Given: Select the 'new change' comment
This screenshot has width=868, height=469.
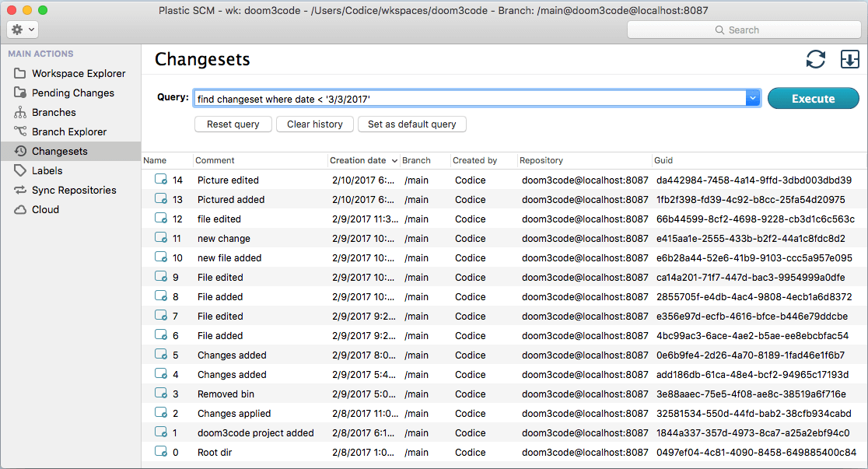Looking at the screenshot, I should (x=224, y=238).
